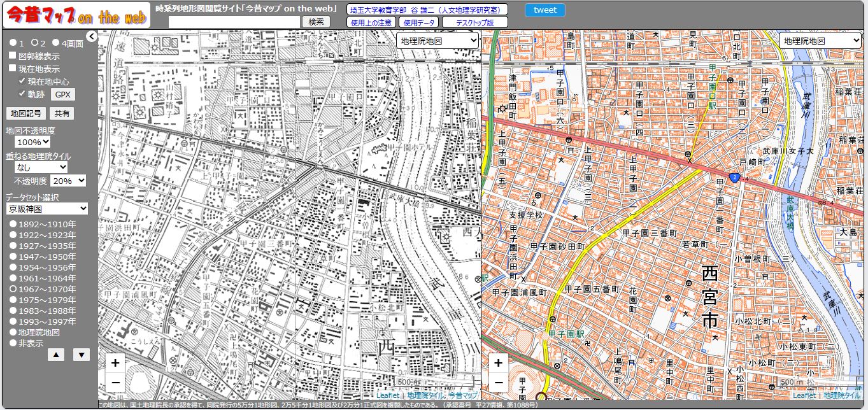This screenshot has width=868, height=410.
Task: Open the 京阪神圏 dataset dropdown
Action: coord(47,209)
